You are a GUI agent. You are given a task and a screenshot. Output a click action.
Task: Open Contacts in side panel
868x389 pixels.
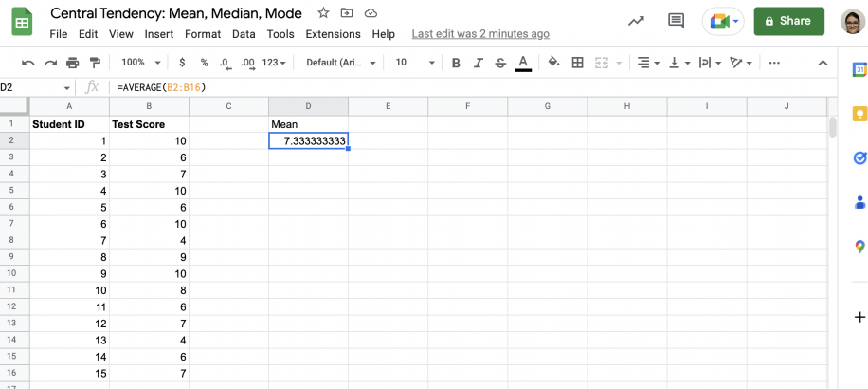pos(859,202)
